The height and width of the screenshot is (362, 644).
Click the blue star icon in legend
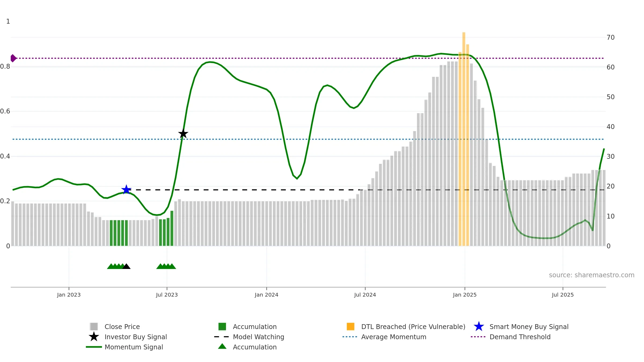click(479, 327)
